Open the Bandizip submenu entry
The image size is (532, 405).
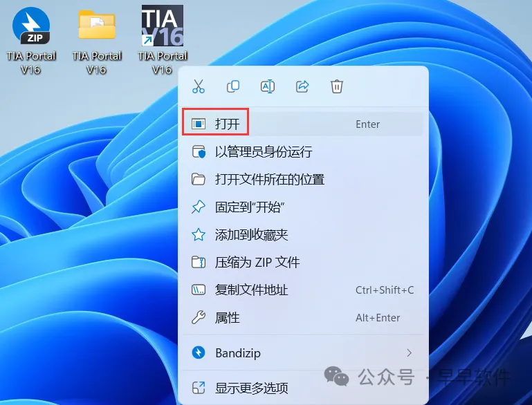[303, 352]
